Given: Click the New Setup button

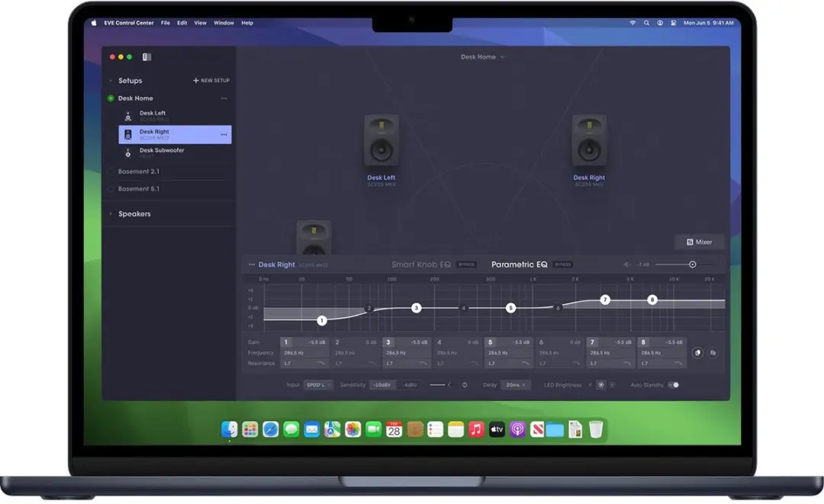Looking at the screenshot, I should (x=211, y=80).
